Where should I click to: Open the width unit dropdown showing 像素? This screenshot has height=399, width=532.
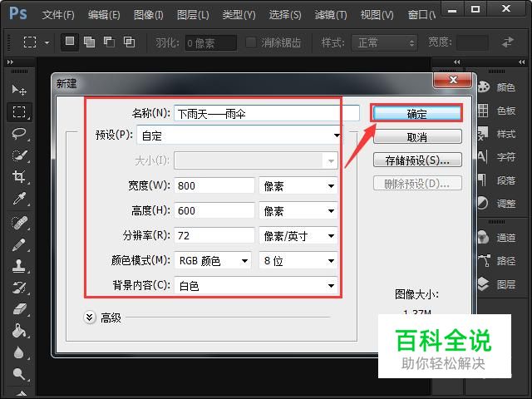click(298, 185)
